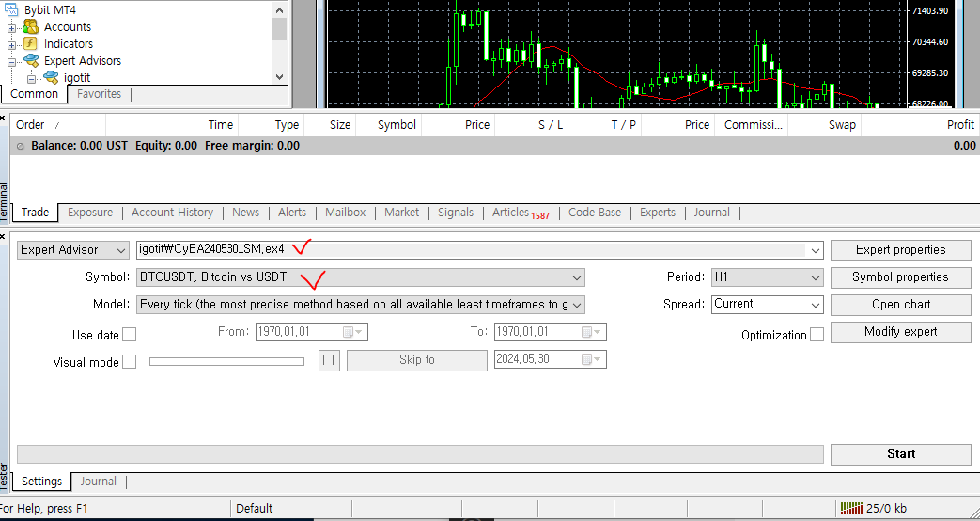Click the Accounts folder icon
Viewport: 980px width, 521px height.
pyautogui.click(x=30, y=27)
